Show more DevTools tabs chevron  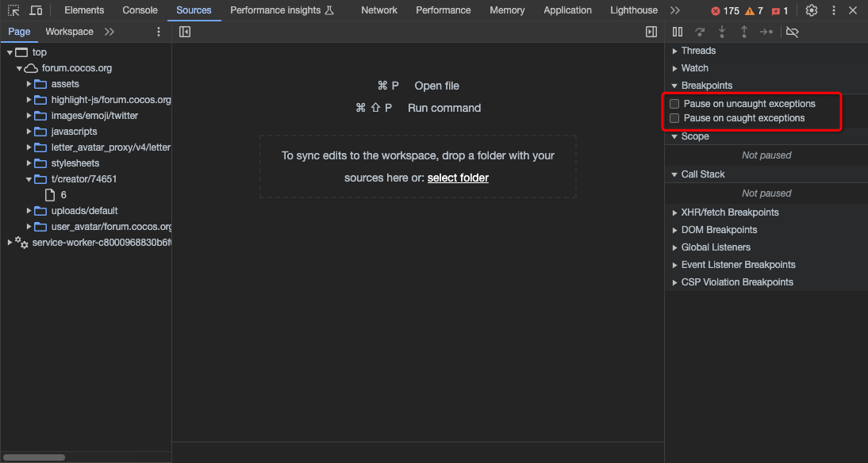tap(675, 10)
